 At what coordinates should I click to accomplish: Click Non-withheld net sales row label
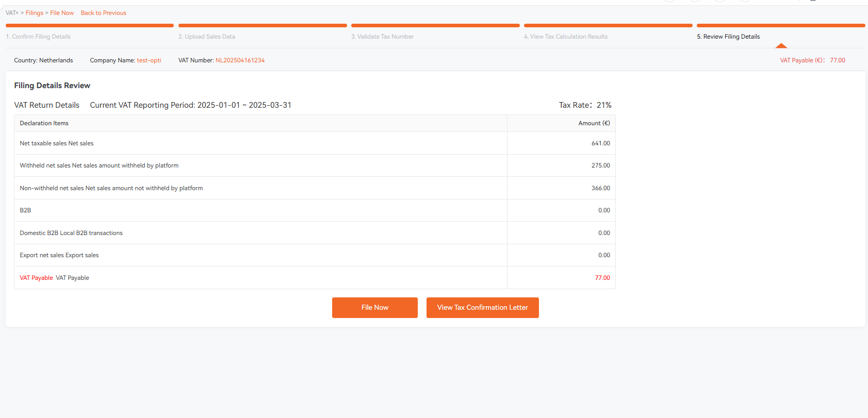tap(111, 188)
